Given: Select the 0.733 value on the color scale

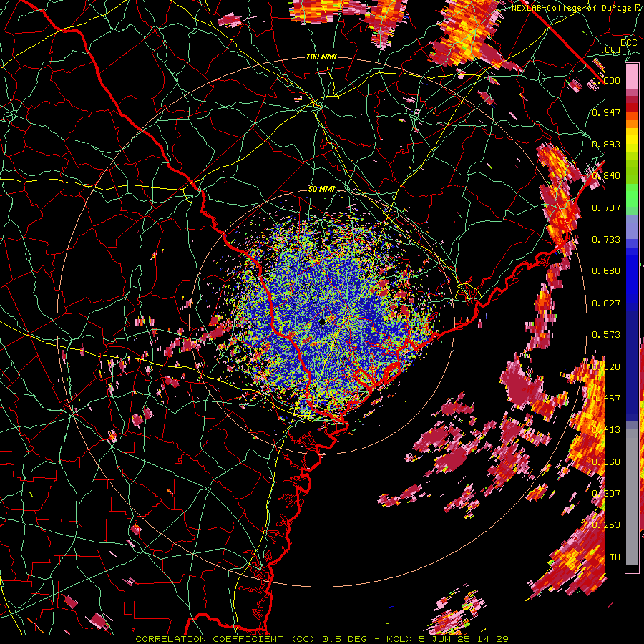Looking at the screenshot, I should [x=606, y=240].
